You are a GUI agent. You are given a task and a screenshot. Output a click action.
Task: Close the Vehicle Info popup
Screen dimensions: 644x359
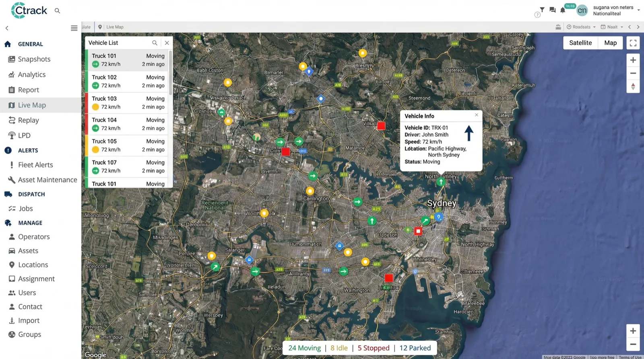[x=477, y=115]
